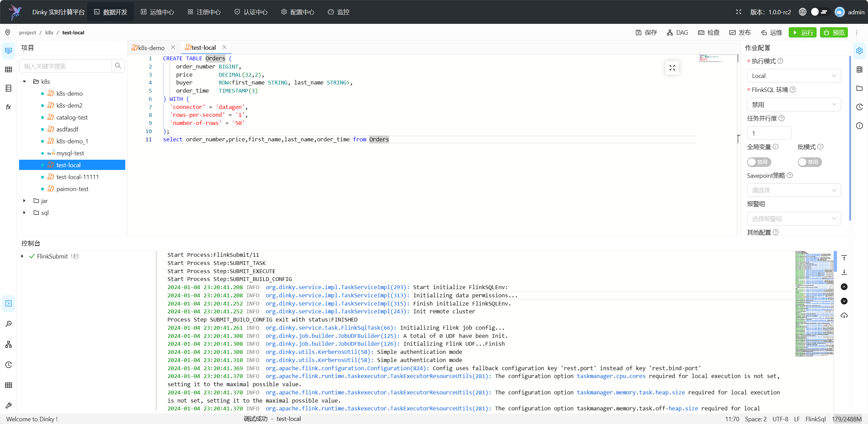
Task: Open the data source list icon in left sidebar
Action: 9,88
